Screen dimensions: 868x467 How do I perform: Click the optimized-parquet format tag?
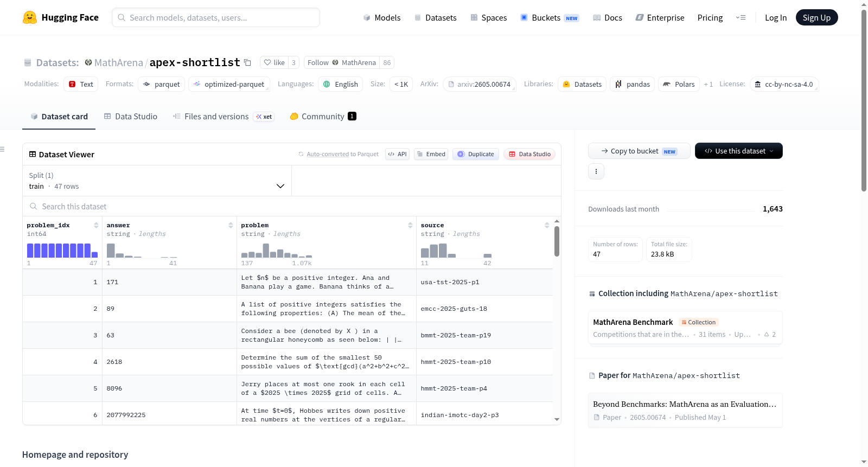[229, 84]
